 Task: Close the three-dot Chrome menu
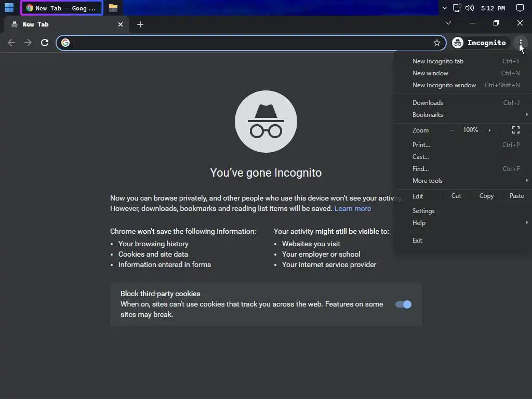pyautogui.click(x=521, y=43)
